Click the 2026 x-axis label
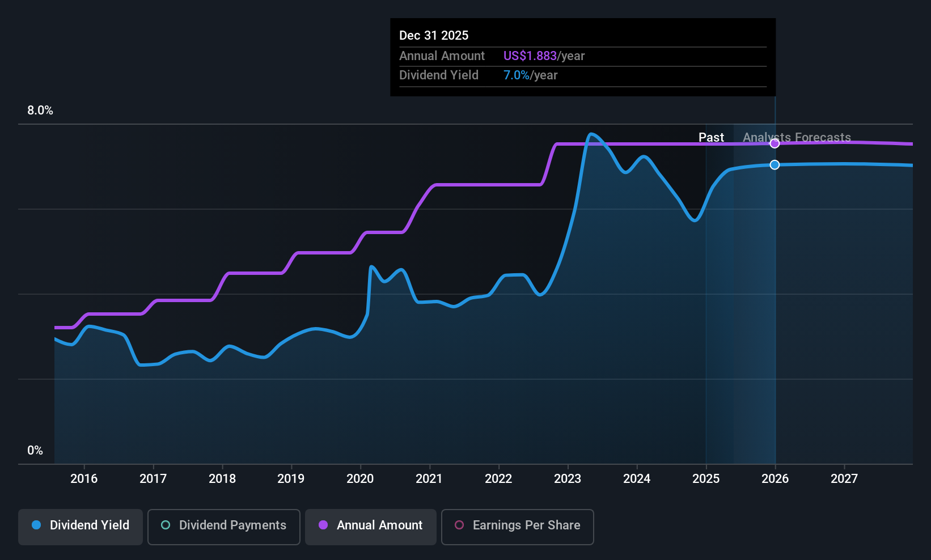Image resolution: width=931 pixels, height=560 pixels. [775, 479]
